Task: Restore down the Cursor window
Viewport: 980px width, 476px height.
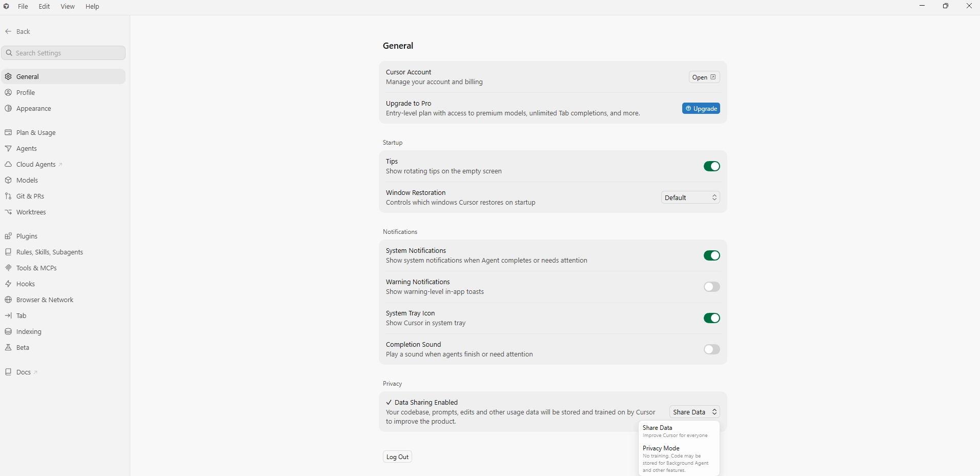Action: [946, 6]
